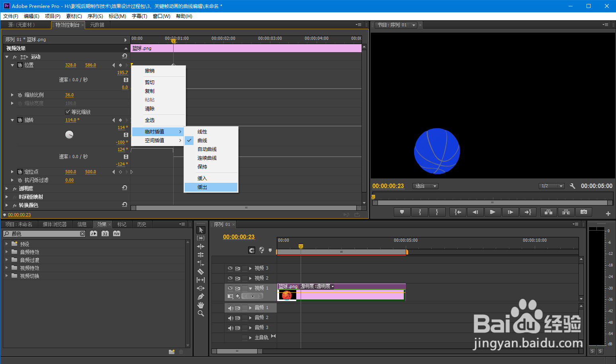Viewport: 616px width, 364px height.
Task: Toggle 等比缩放 uniform scale checkbox
Action: (x=67, y=112)
